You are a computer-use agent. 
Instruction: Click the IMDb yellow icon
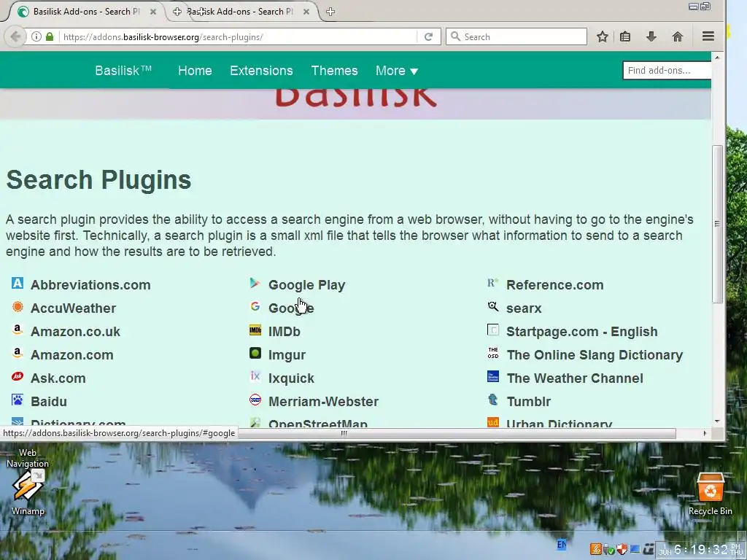pos(255,330)
